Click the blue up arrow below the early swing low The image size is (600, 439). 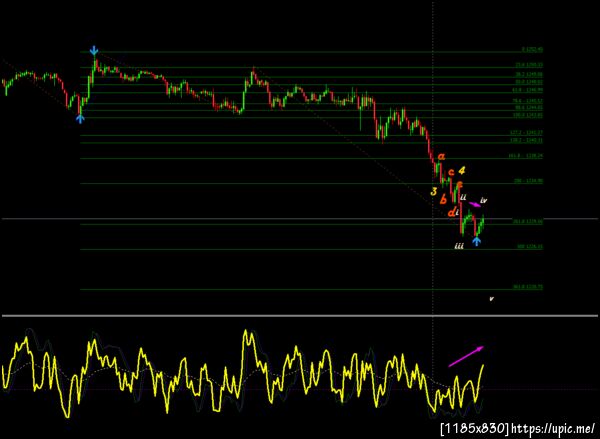tap(80, 119)
